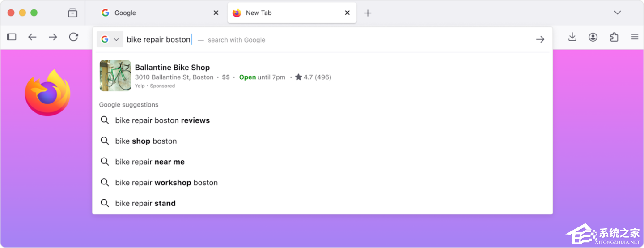Open the tab overview icon in title bar
644x248 pixels.
point(72,13)
